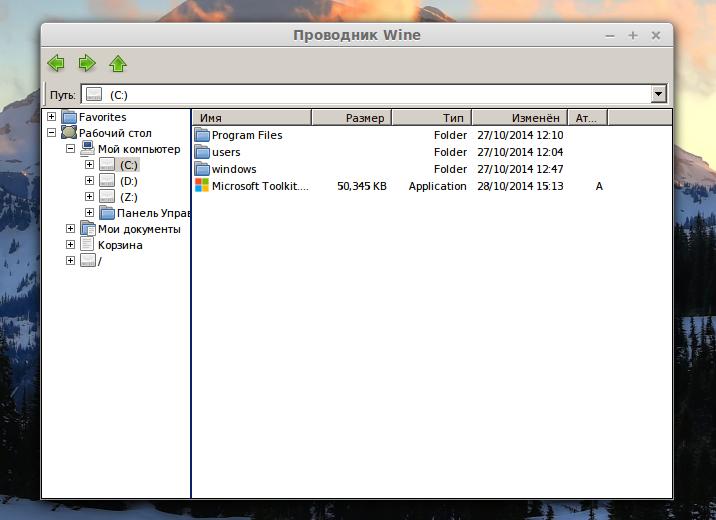Expand the root / node
The image size is (716, 520).
click(x=70, y=260)
